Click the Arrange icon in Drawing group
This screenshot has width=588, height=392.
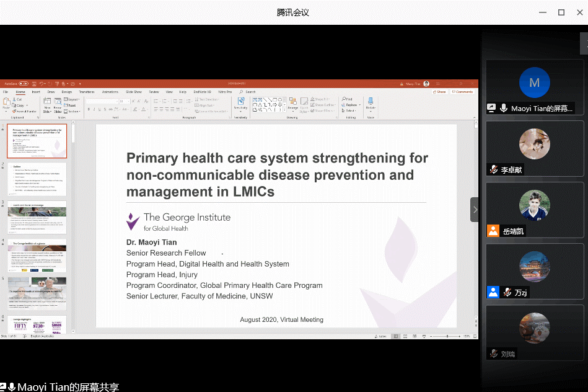pos(292,102)
